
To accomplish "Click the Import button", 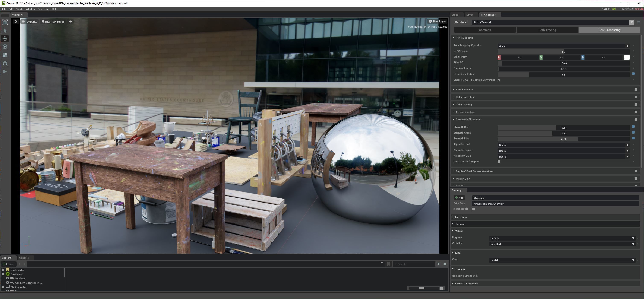I will point(8,264).
